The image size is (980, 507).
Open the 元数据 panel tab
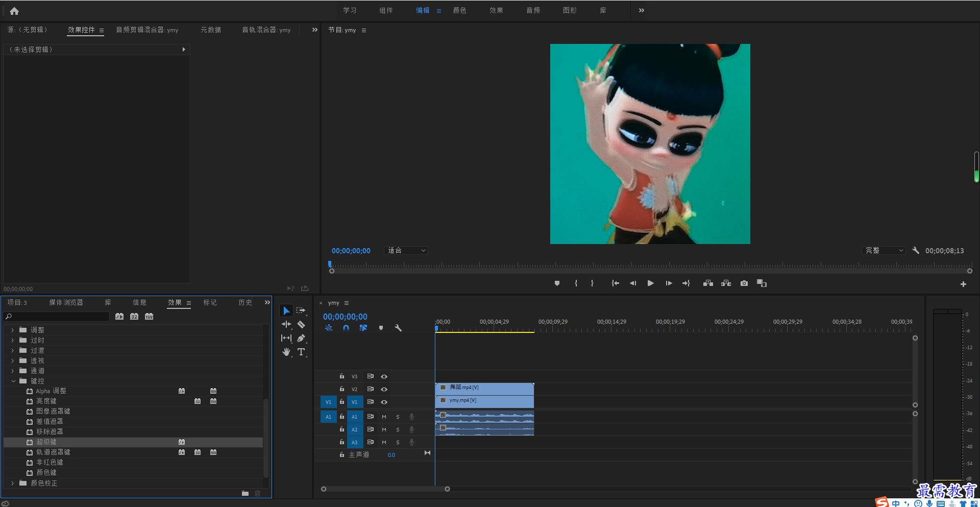pyautogui.click(x=211, y=30)
